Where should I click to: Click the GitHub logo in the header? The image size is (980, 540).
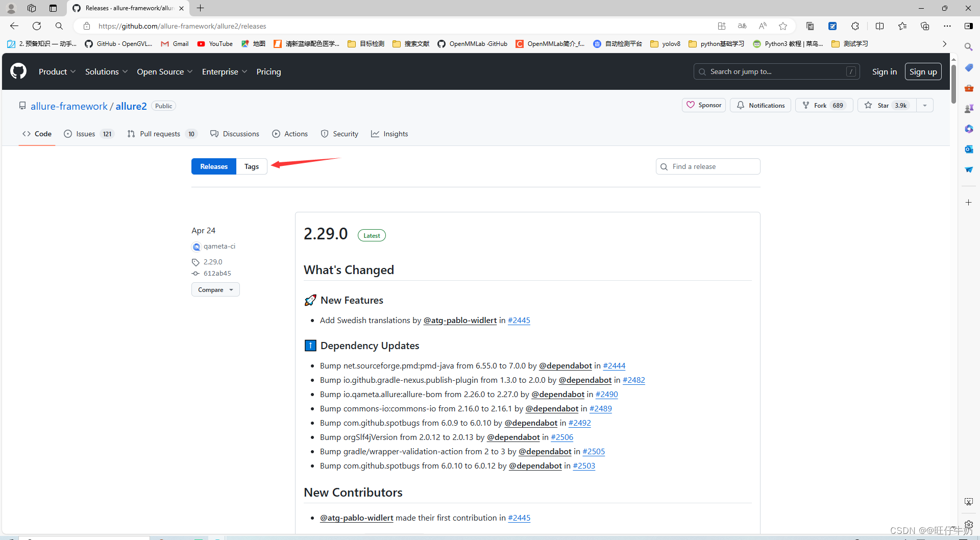coord(18,71)
